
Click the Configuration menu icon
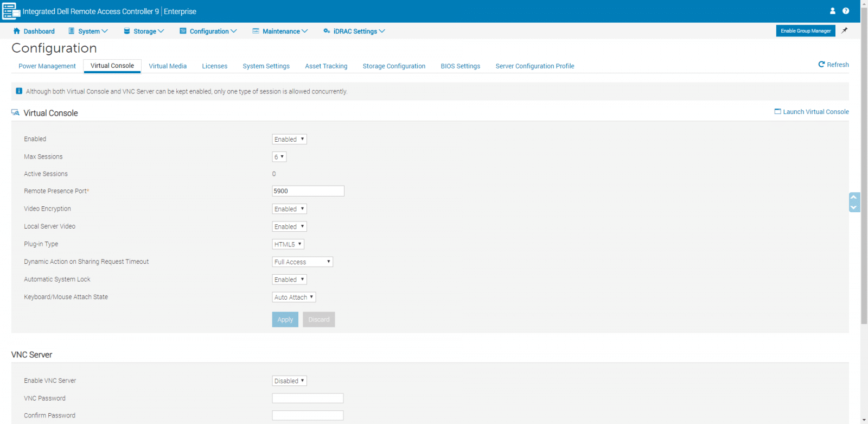(183, 31)
